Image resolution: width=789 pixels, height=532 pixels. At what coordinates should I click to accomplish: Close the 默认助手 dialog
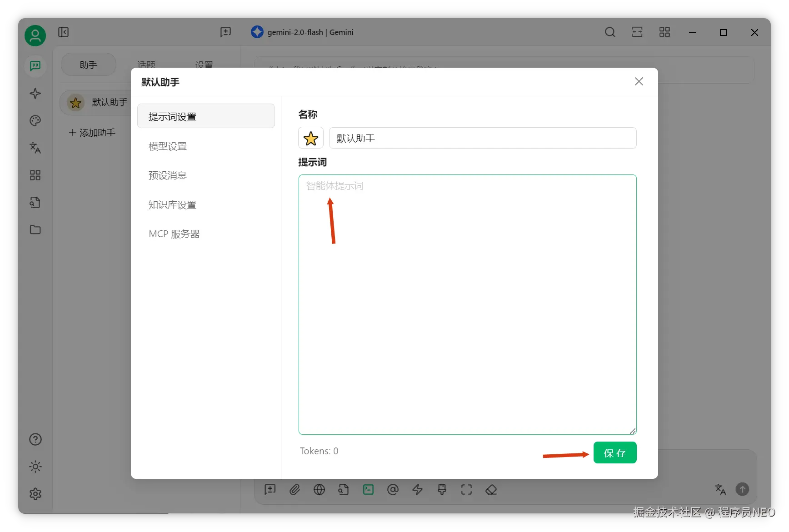[639, 81]
